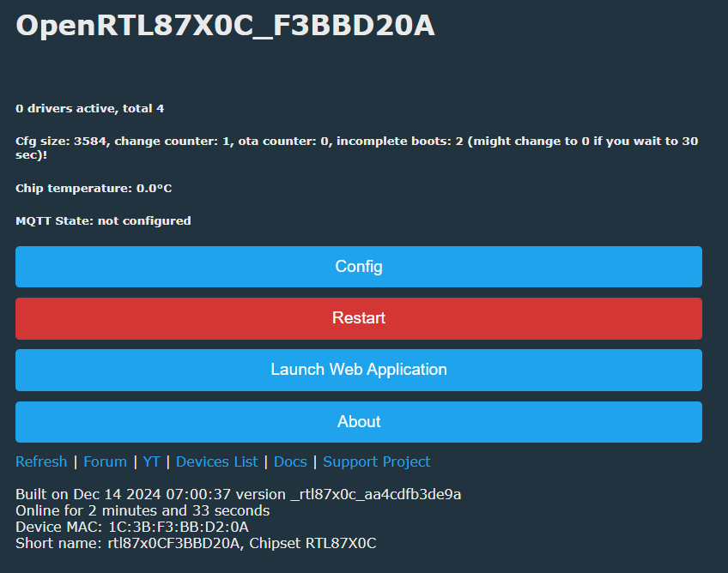Open the Support Project link

[377, 461]
